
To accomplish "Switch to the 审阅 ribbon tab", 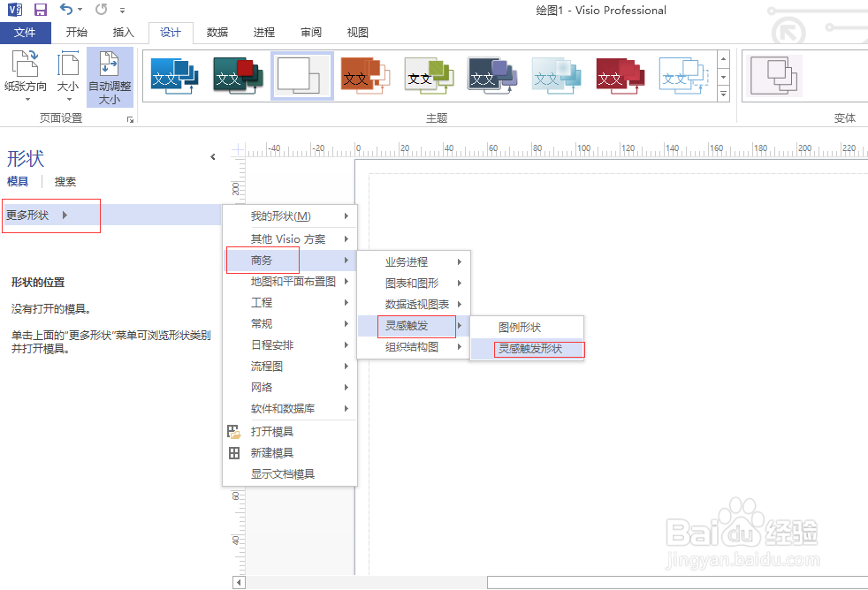I will tap(311, 33).
